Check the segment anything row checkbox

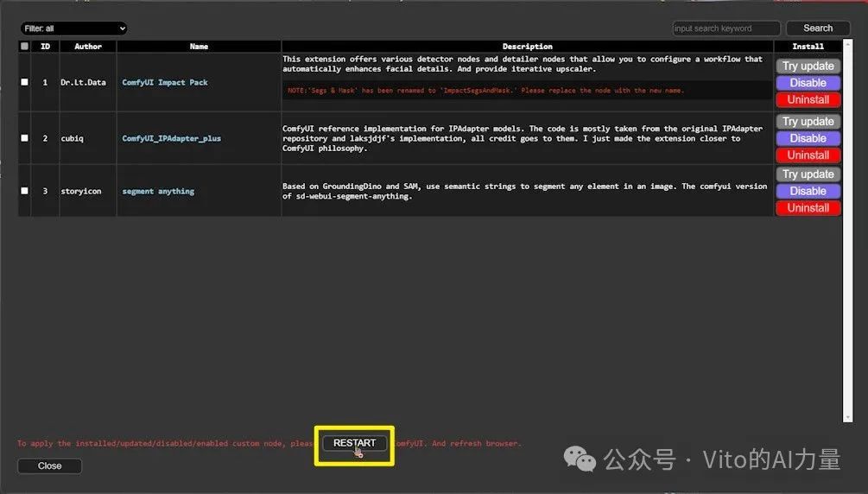click(x=24, y=191)
